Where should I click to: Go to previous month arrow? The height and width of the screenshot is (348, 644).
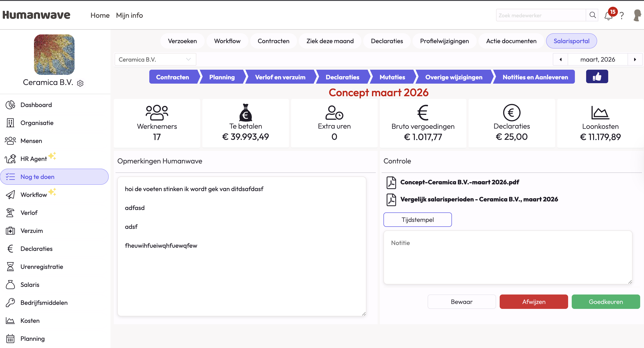[560, 59]
